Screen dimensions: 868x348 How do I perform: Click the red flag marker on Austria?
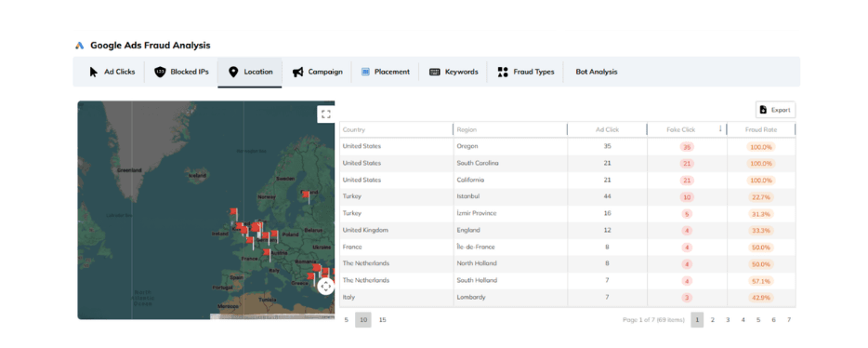pos(268,256)
